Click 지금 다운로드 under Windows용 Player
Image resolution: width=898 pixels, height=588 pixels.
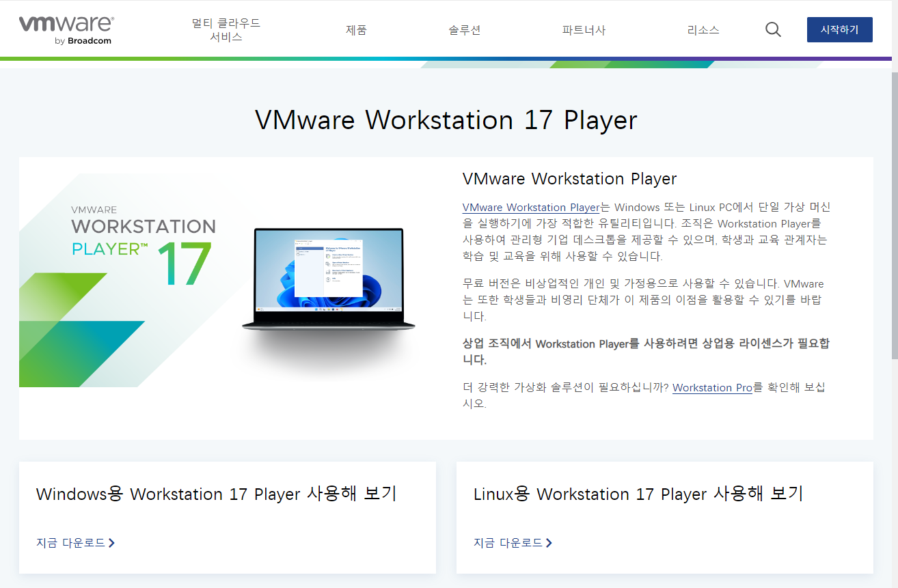click(76, 543)
